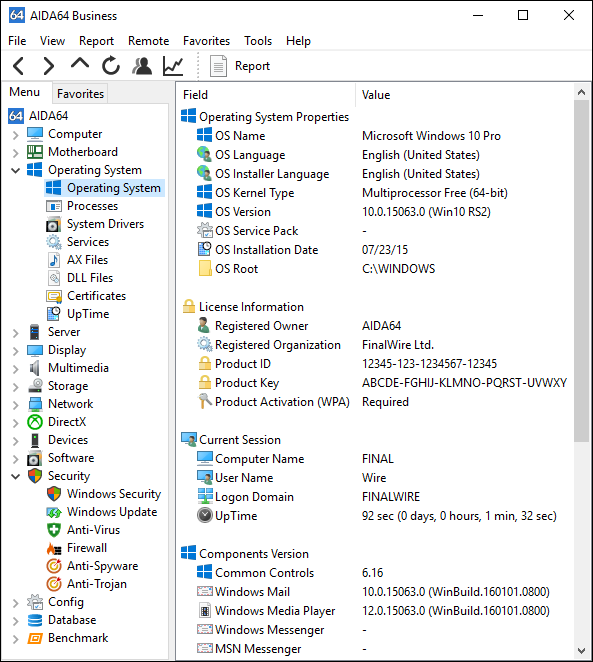Image resolution: width=593 pixels, height=662 pixels.
Task: Switch to the Favorites tab
Action: (x=80, y=93)
